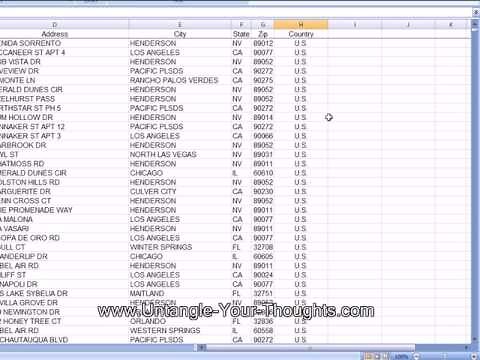This screenshot has height=360, width=480.
Task: Select column I header
Action: 355,25
